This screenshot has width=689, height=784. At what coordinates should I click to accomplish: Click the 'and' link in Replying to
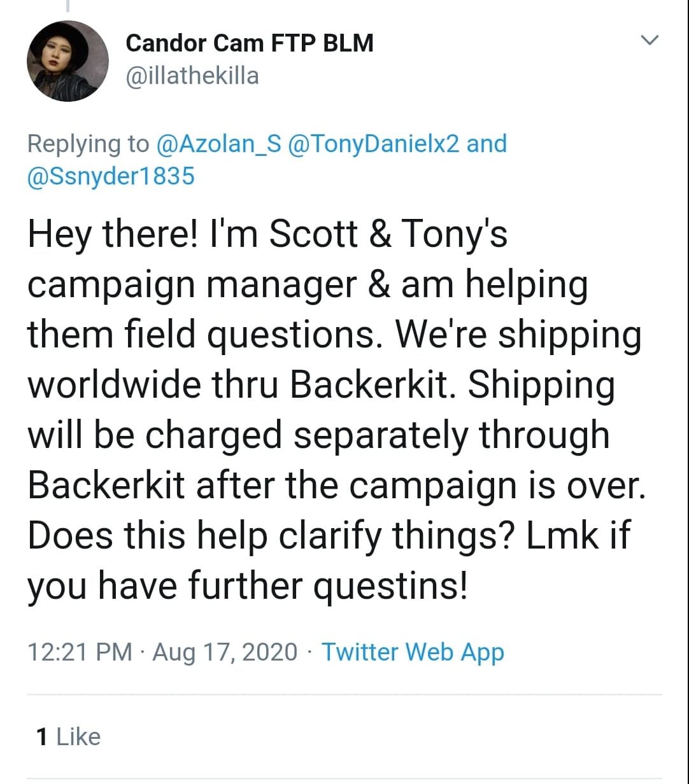(x=487, y=144)
